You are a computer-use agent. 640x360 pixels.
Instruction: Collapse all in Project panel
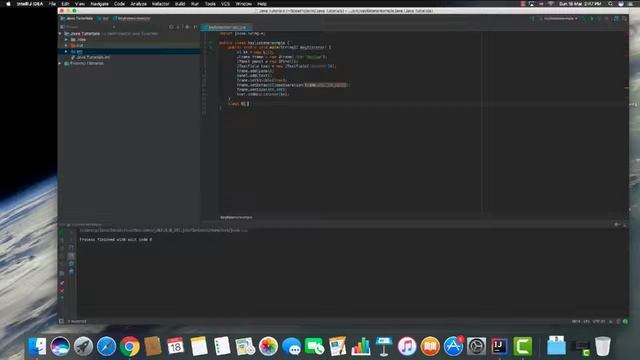coord(179,27)
